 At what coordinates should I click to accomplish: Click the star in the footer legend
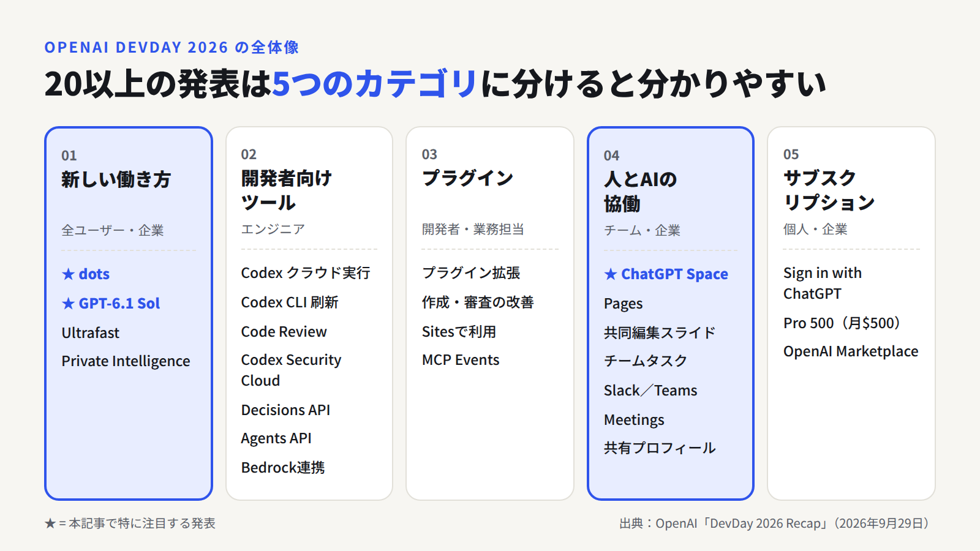pyautogui.click(x=50, y=523)
